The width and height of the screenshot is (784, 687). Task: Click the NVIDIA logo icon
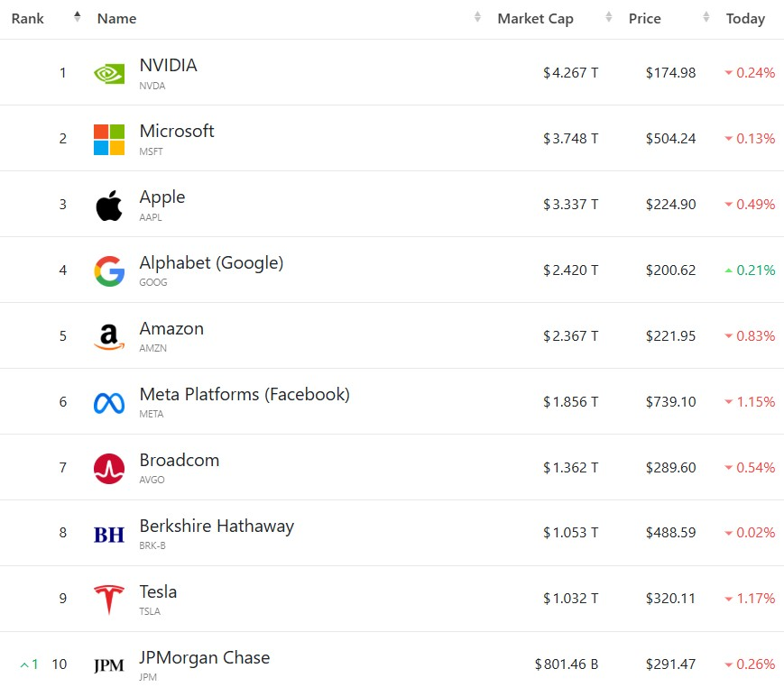tap(109, 74)
